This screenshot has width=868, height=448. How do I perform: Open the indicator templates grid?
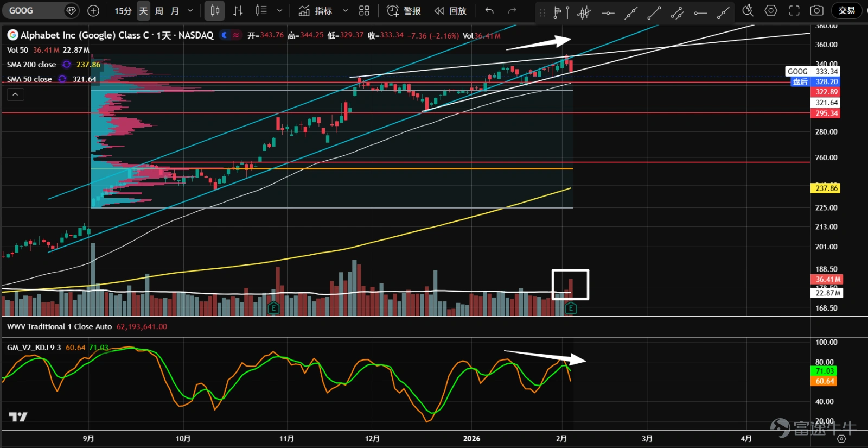point(364,10)
